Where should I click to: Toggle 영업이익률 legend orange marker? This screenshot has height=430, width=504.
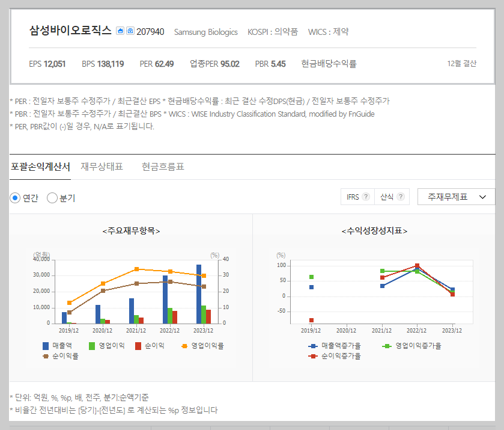click(x=184, y=346)
